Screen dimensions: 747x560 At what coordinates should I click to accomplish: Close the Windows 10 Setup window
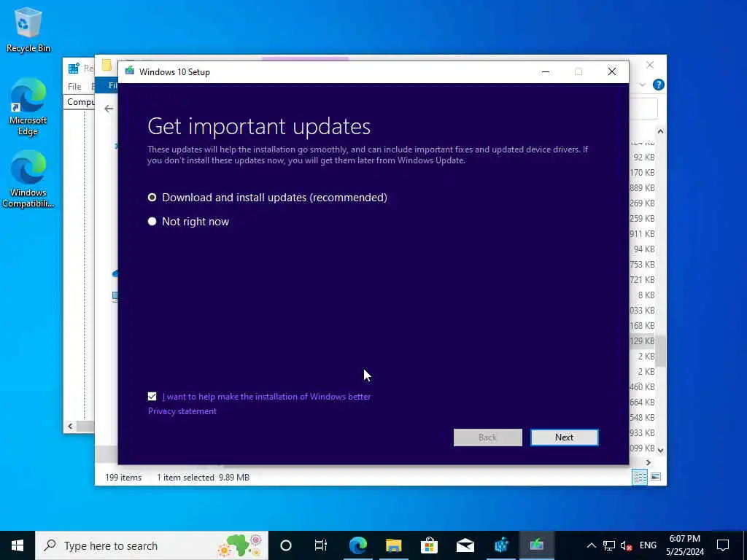tap(612, 72)
